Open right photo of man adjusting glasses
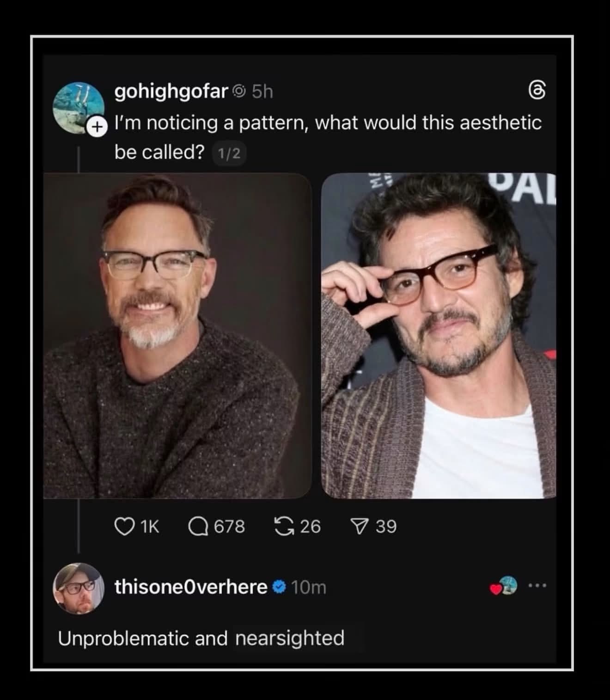610x700 pixels. (x=439, y=336)
